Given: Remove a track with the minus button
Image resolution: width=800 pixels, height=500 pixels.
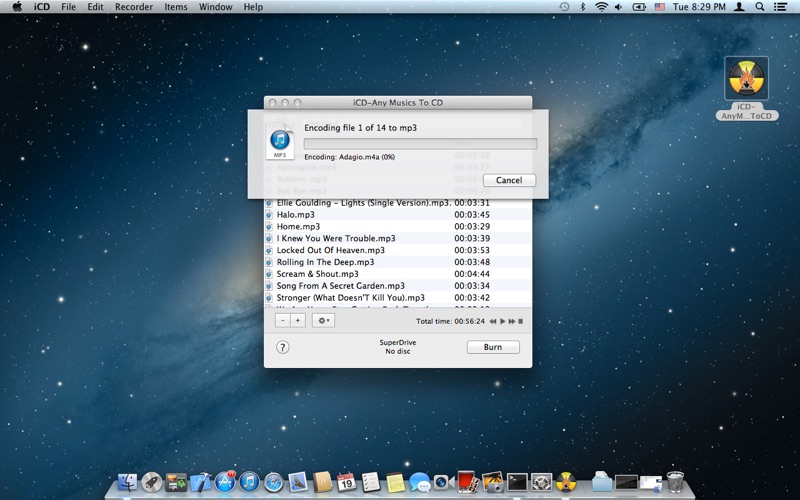Looking at the screenshot, I should point(283,320).
